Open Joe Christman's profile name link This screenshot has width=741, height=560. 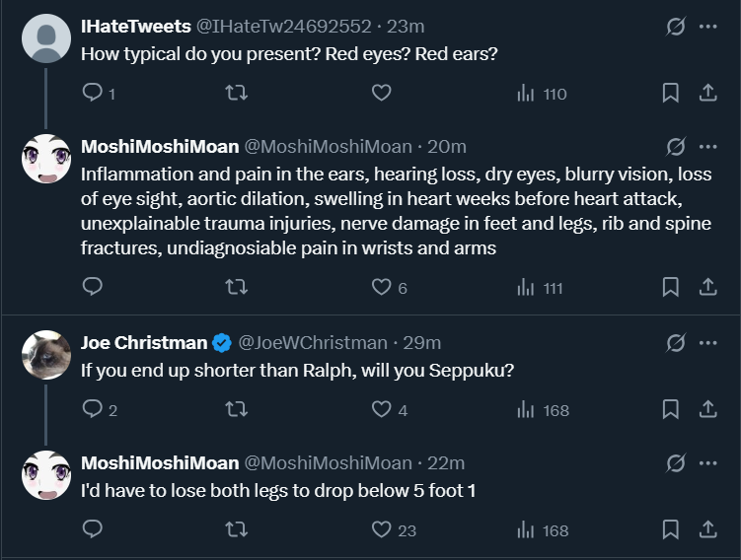[144, 343]
